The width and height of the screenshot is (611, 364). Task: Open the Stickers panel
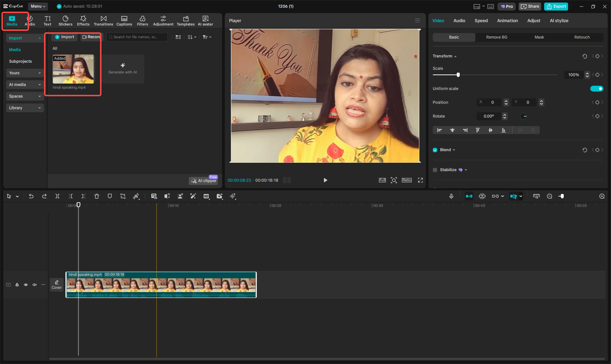click(65, 20)
